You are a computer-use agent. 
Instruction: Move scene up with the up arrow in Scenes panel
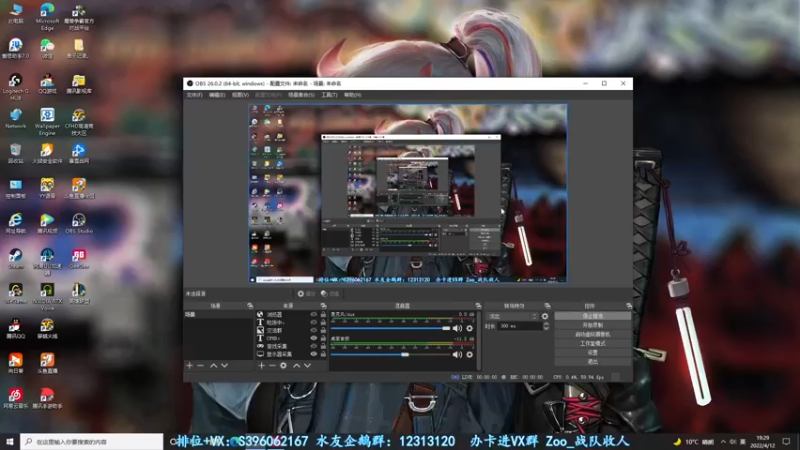click(213, 366)
